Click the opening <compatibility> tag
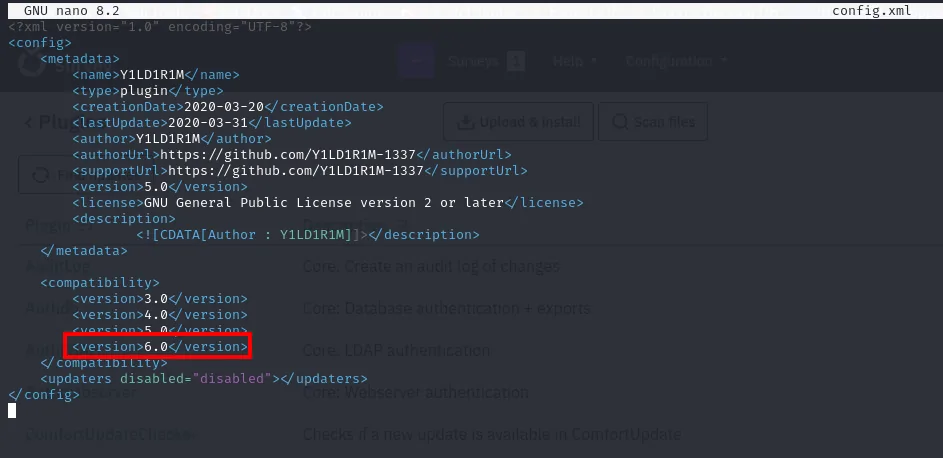The image size is (943, 458). 100,282
